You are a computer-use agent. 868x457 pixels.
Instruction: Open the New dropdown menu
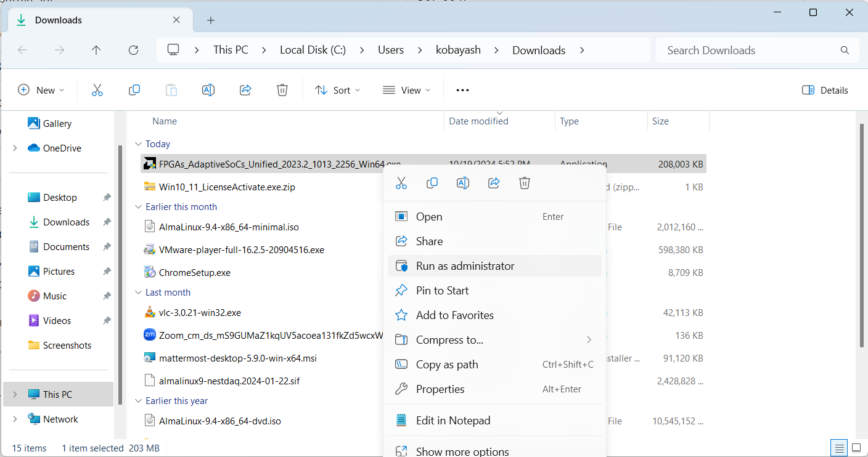point(41,90)
